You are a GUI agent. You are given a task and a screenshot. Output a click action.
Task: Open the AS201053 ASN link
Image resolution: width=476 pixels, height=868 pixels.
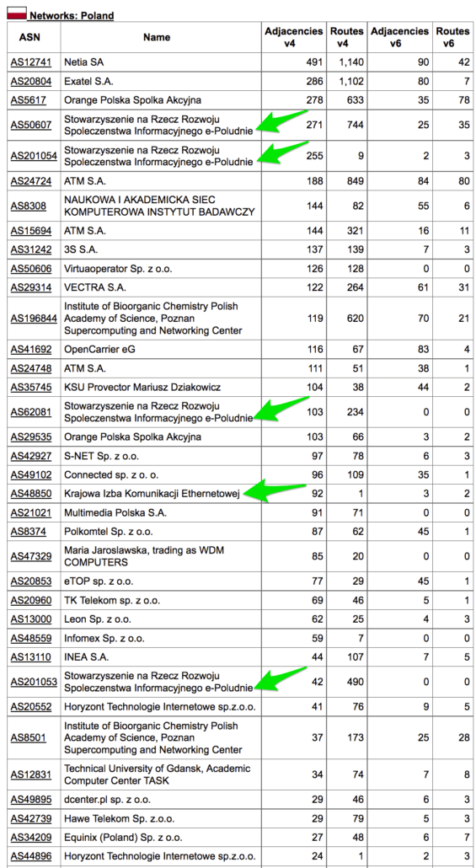tap(34, 682)
